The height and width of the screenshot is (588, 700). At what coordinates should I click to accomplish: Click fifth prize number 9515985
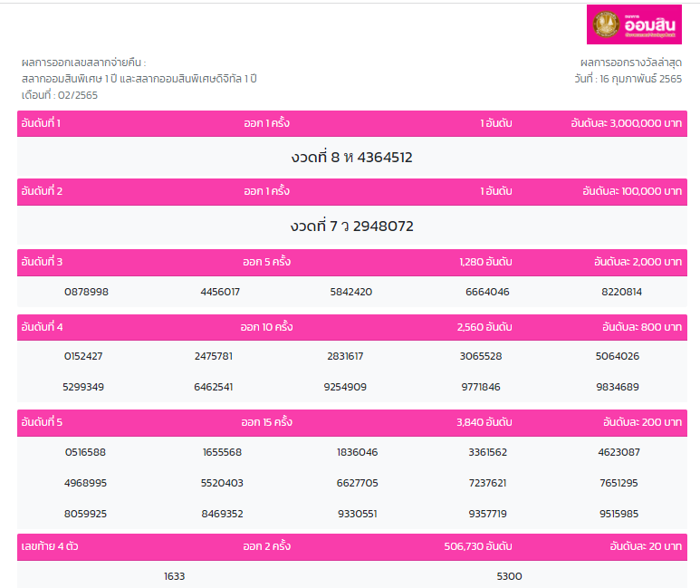pos(618,514)
